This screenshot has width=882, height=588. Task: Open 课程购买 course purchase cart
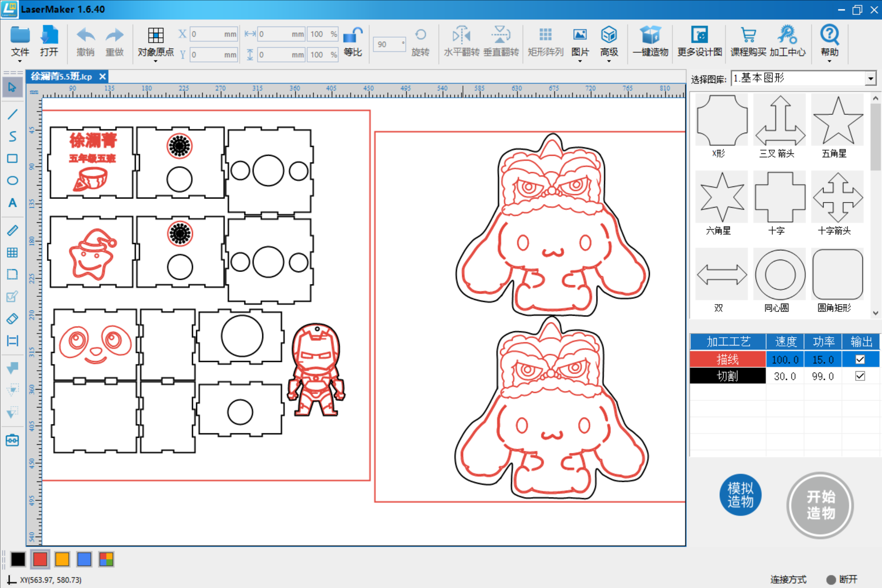[x=749, y=35]
